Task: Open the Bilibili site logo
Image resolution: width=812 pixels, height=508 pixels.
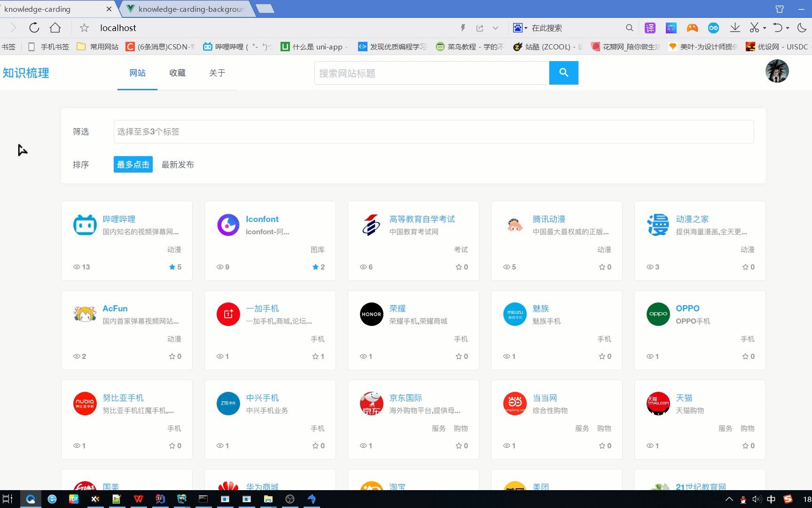Action: 85,225
